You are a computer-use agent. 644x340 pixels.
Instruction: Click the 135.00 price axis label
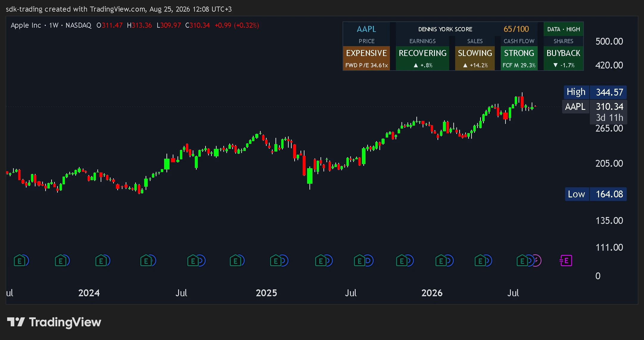[609, 221]
